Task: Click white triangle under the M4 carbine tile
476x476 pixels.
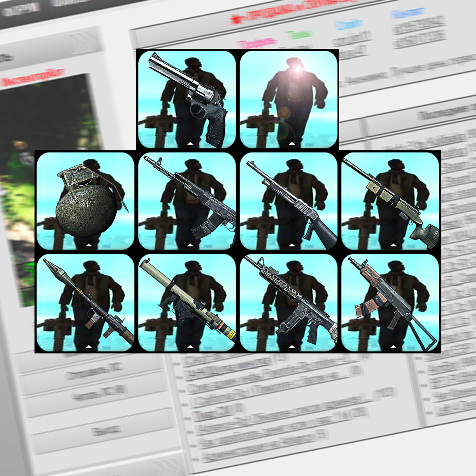Action: click(292, 346)
